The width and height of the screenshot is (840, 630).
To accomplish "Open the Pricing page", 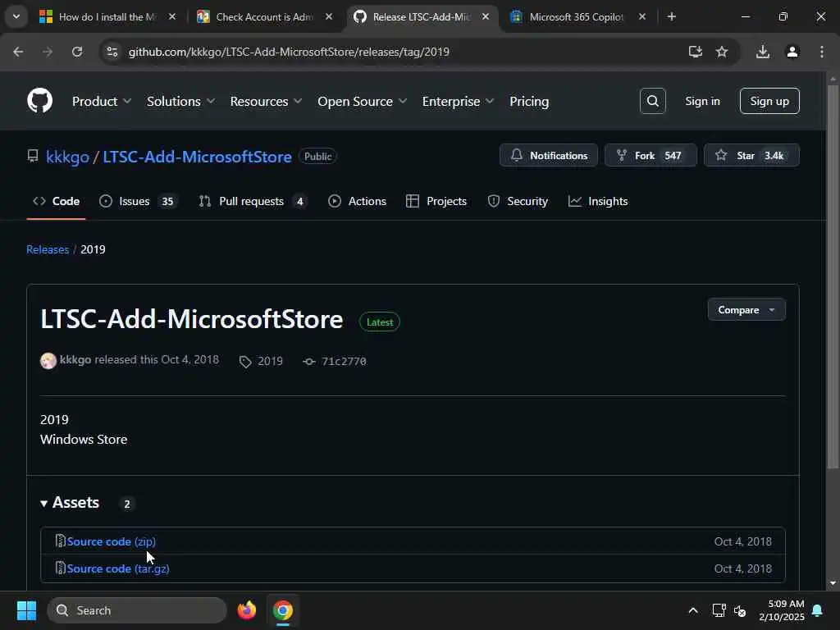I will [529, 101].
